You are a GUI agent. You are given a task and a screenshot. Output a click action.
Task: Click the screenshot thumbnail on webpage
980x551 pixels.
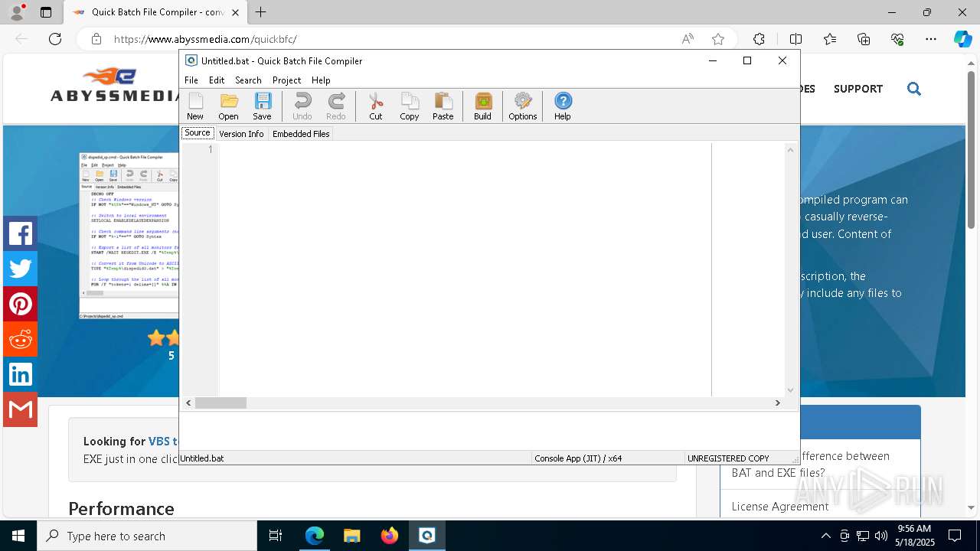tap(129, 235)
